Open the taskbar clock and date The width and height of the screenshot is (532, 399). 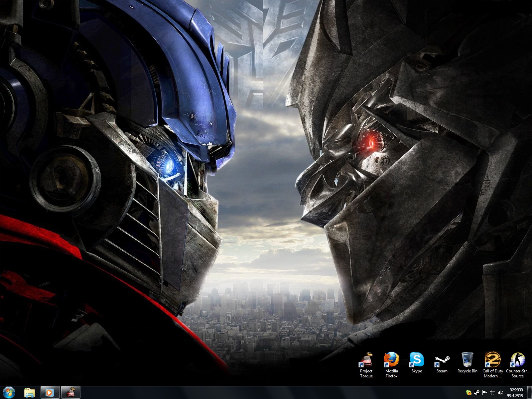(x=516, y=393)
